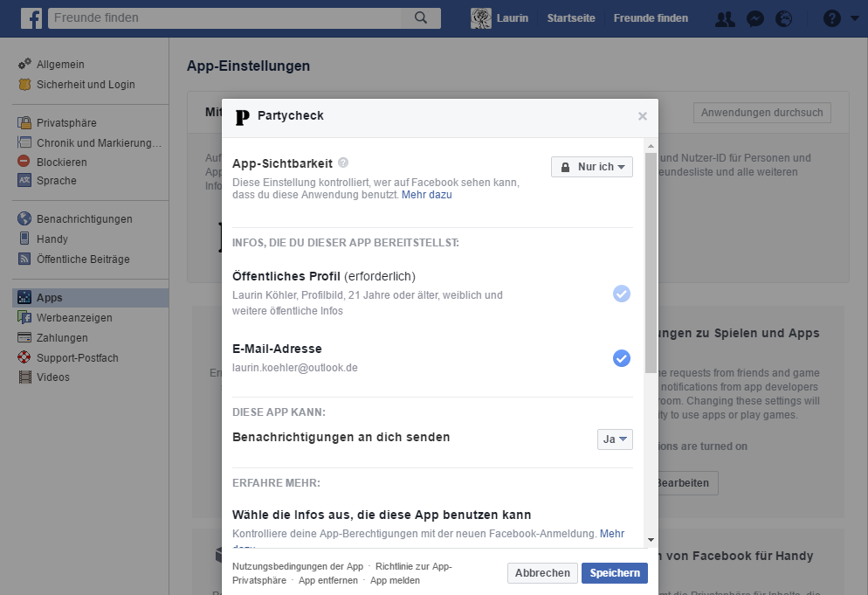868x595 pixels.
Task: Open the Nur ich visibility dropdown
Action: pyautogui.click(x=592, y=167)
